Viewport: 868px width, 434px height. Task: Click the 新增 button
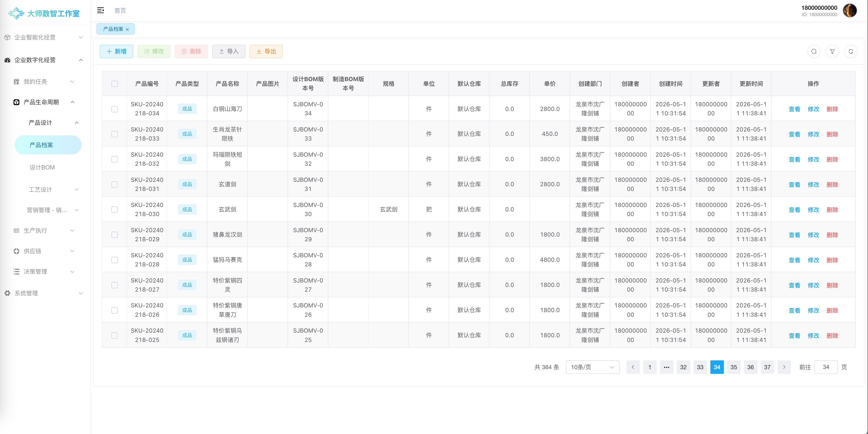(116, 52)
